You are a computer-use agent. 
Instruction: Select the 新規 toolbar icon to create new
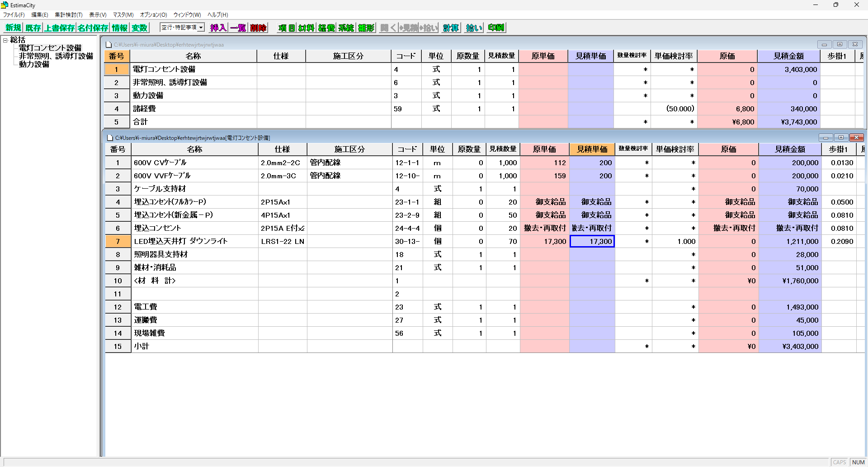(13, 28)
